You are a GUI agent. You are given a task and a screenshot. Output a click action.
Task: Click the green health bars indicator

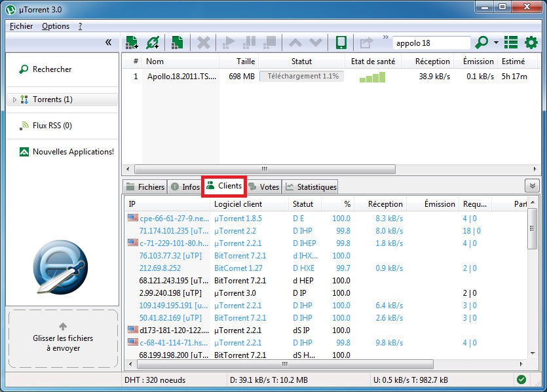[x=372, y=77]
